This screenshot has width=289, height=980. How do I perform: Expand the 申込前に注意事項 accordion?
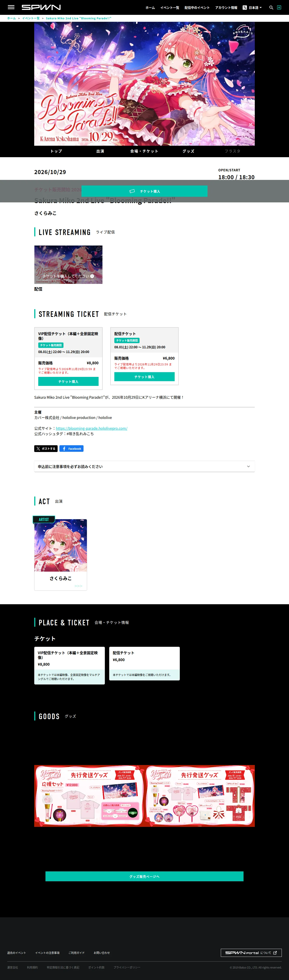point(144,466)
